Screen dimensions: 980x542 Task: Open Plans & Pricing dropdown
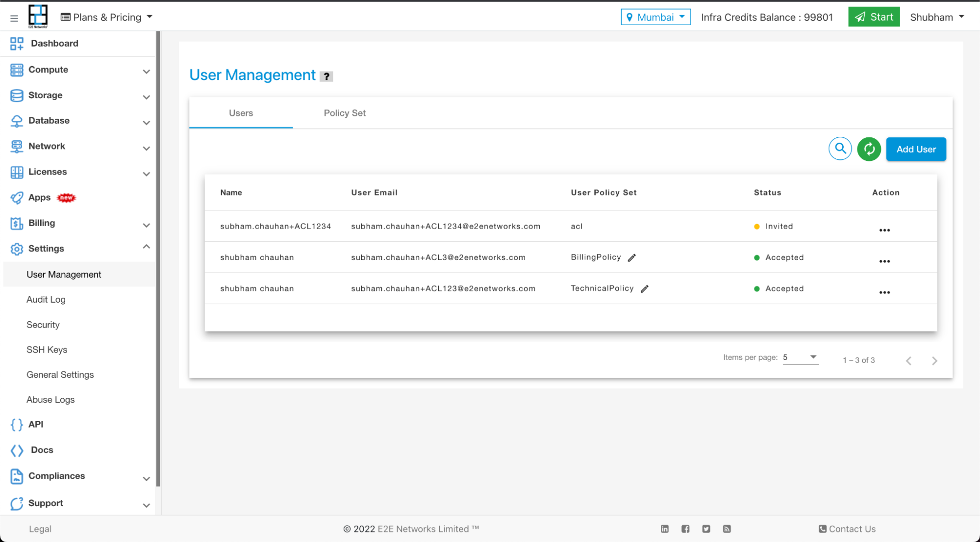(107, 17)
